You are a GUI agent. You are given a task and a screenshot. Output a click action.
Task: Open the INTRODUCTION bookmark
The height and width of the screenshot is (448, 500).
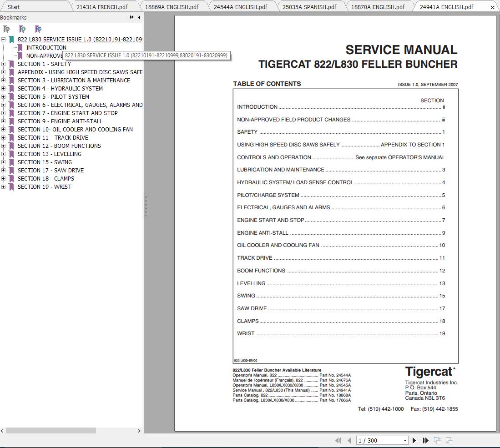(x=46, y=47)
